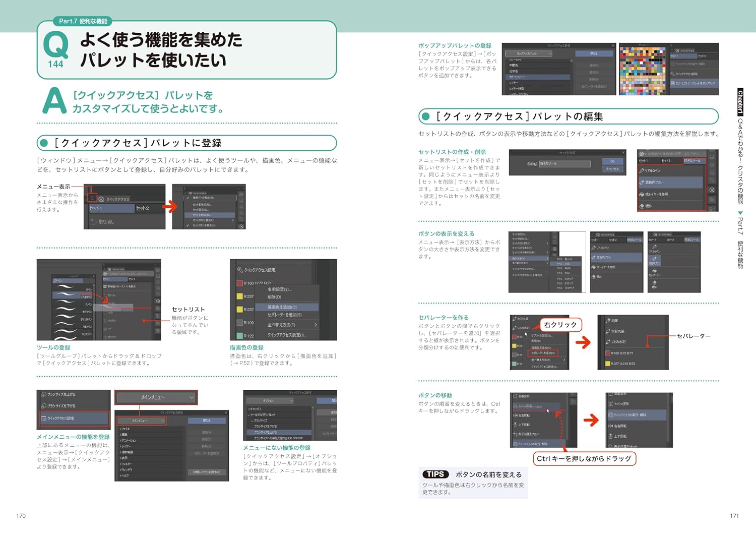The image size is (756, 538).
Task: Select the リアルGペン pen icon in 好きなツール set
Action: (x=642, y=170)
